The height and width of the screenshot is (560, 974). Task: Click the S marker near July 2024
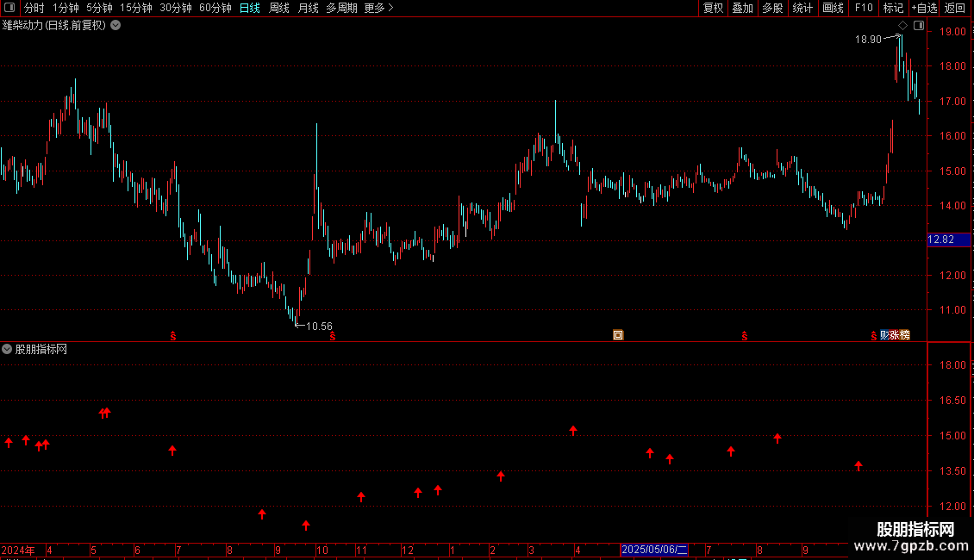pyautogui.click(x=173, y=336)
